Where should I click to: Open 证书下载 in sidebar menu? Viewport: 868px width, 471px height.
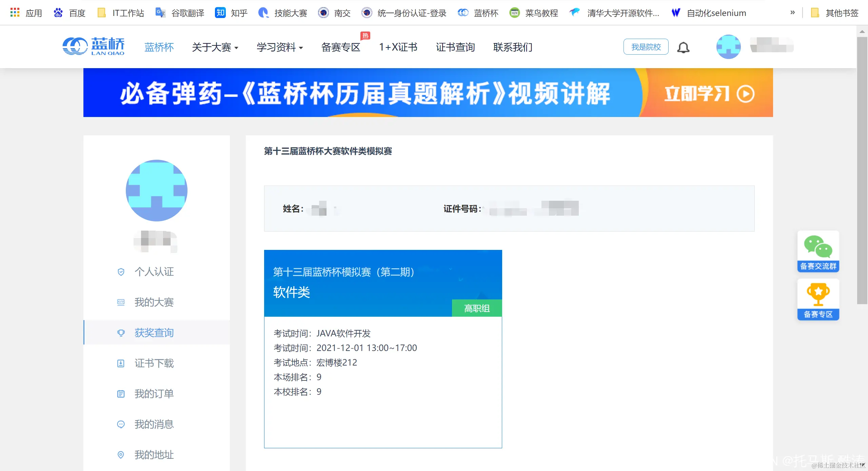(x=154, y=363)
